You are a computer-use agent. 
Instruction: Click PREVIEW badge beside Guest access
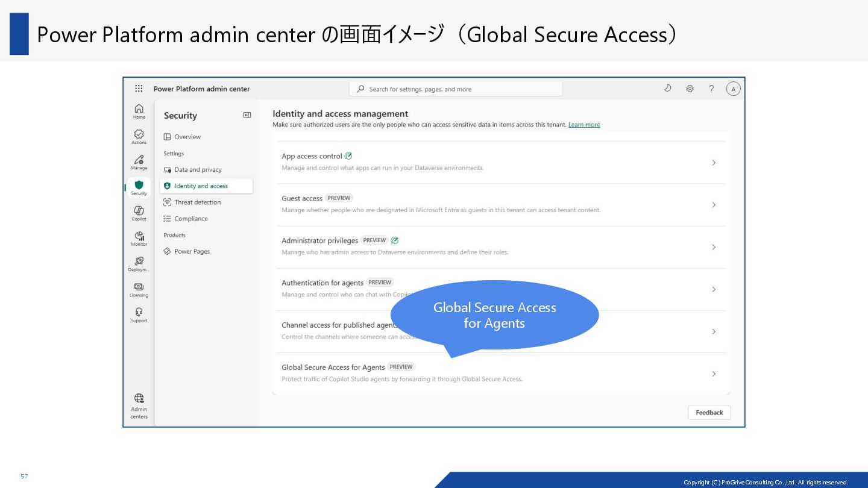tap(339, 198)
